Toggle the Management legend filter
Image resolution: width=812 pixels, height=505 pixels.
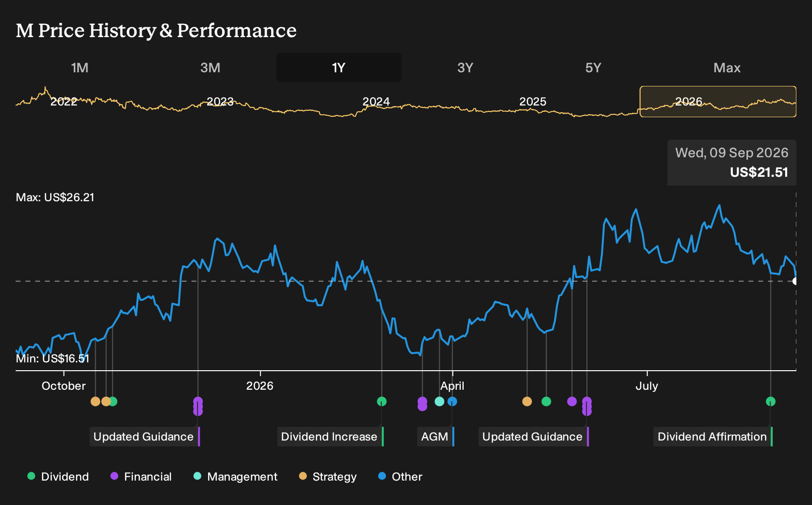[x=235, y=477]
